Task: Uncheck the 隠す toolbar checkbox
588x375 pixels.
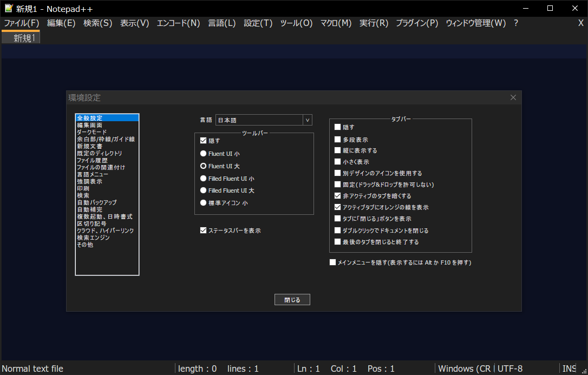Action: pyautogui.click(x=204, y=142)
